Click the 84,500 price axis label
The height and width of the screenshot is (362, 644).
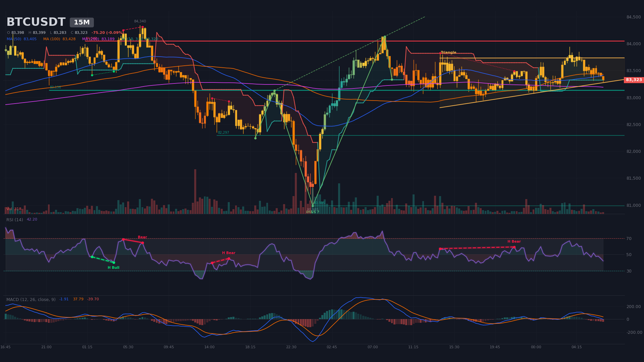[634, 17]
